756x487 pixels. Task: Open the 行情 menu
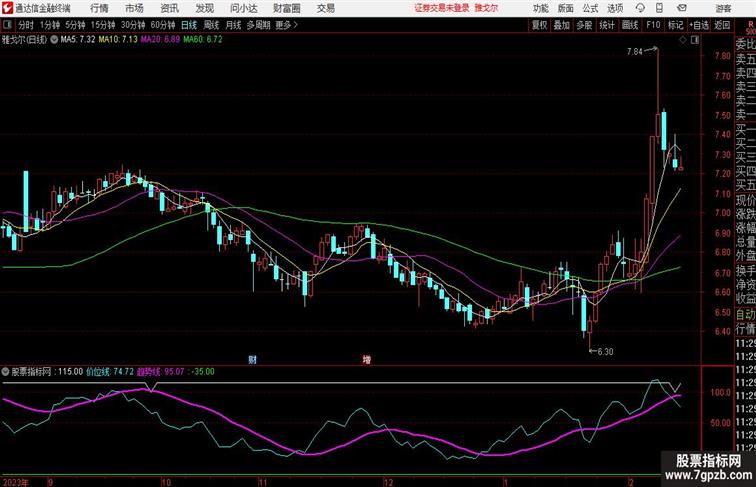99,8
